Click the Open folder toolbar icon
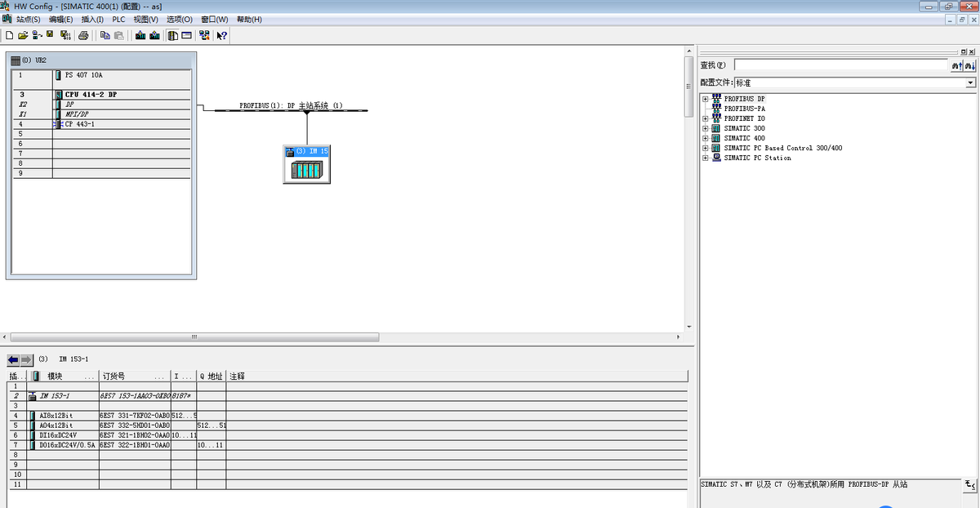 (x=23, y=35)
